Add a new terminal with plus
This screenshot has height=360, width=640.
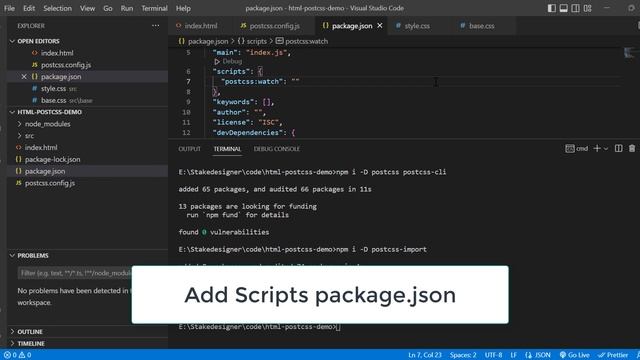(x=597, y=149)
